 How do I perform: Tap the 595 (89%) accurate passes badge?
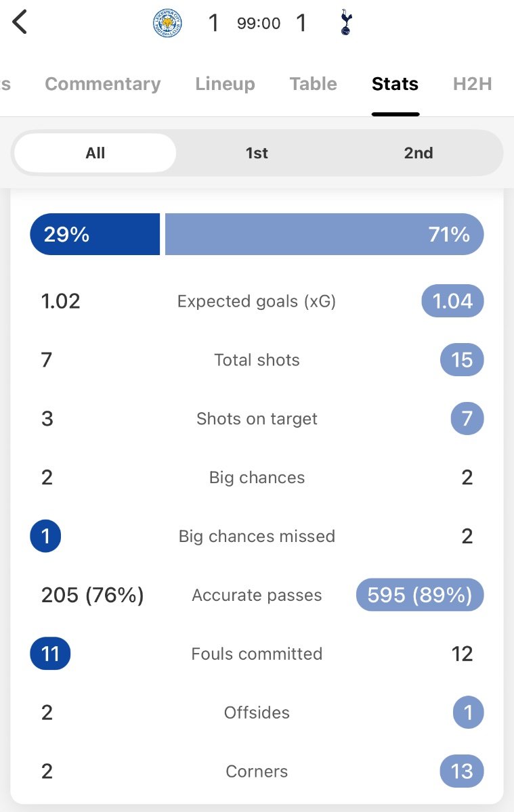pyautogui.click(x=420, y=595)
